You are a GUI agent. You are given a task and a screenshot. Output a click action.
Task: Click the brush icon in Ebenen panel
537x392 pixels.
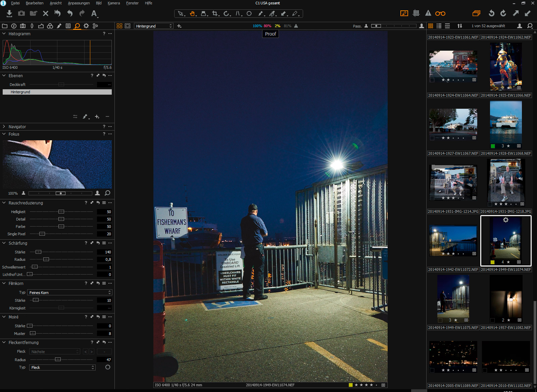point(86,116)
